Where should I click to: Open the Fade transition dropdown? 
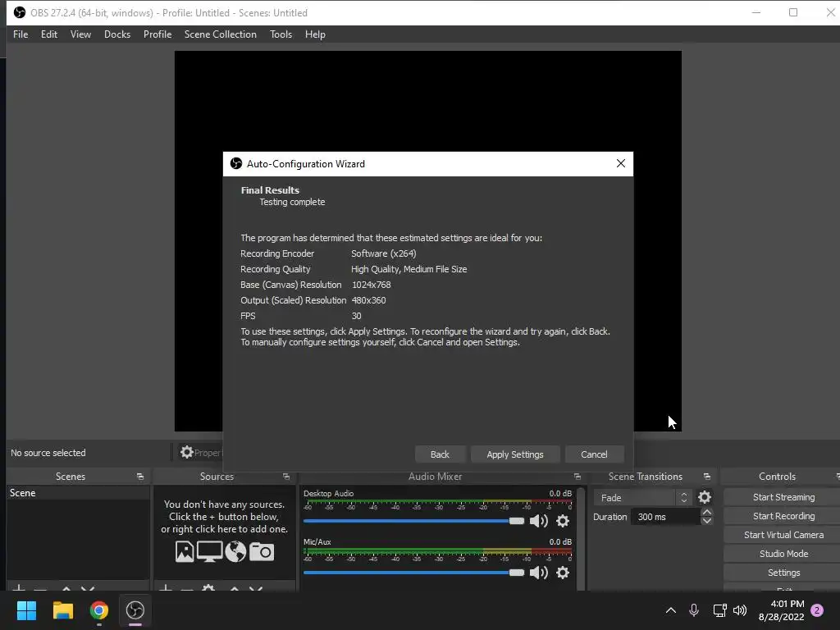[x=643, y=498]
